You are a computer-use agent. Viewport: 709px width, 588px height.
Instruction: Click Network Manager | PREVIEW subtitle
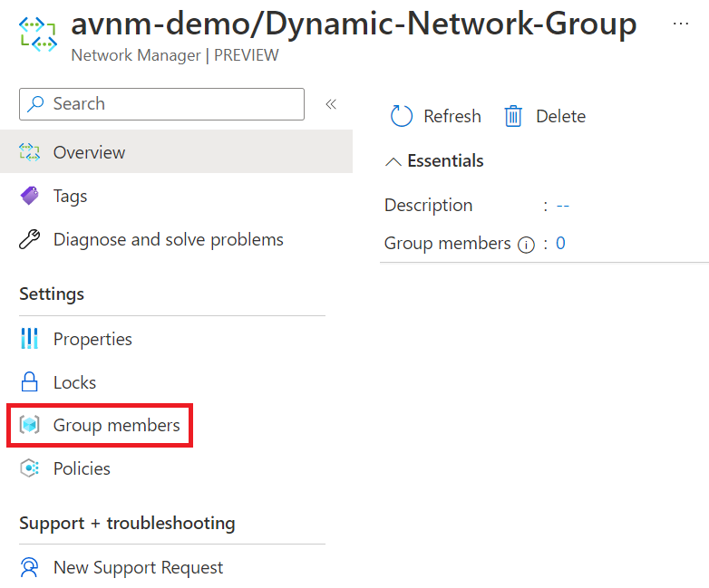point(175,55)
